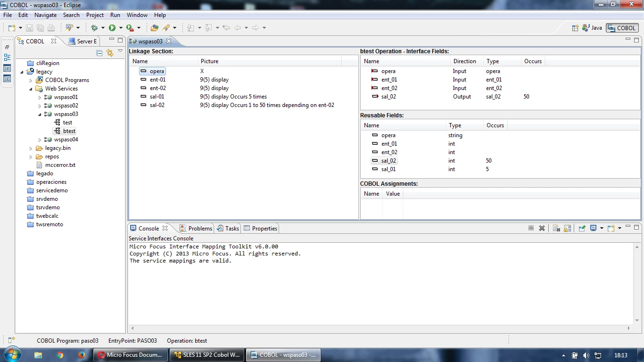Click the Print toolbar icon
This screenshot has height=362, width=644.
[51, 28]
